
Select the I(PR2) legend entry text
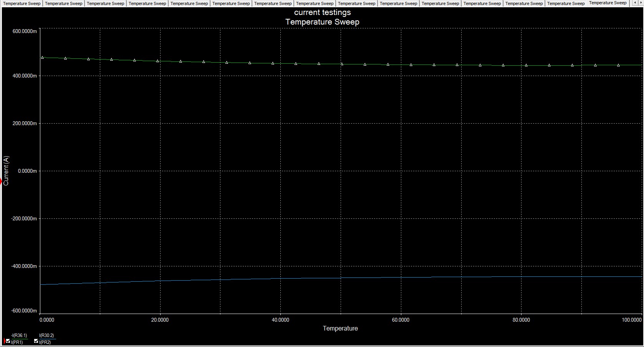(45, 342)
